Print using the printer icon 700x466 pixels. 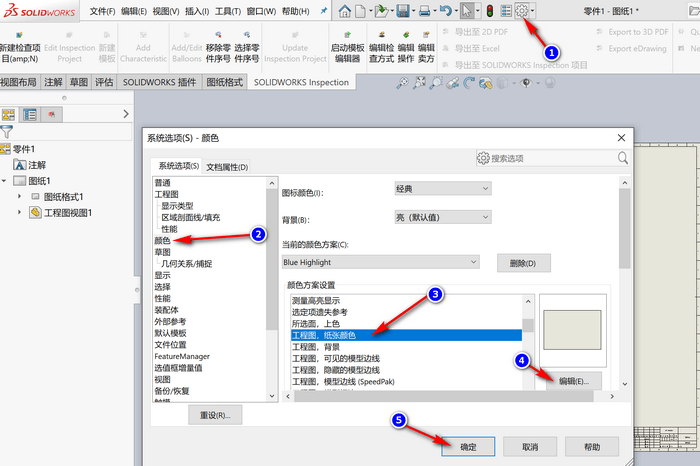[x=424, y=11]
